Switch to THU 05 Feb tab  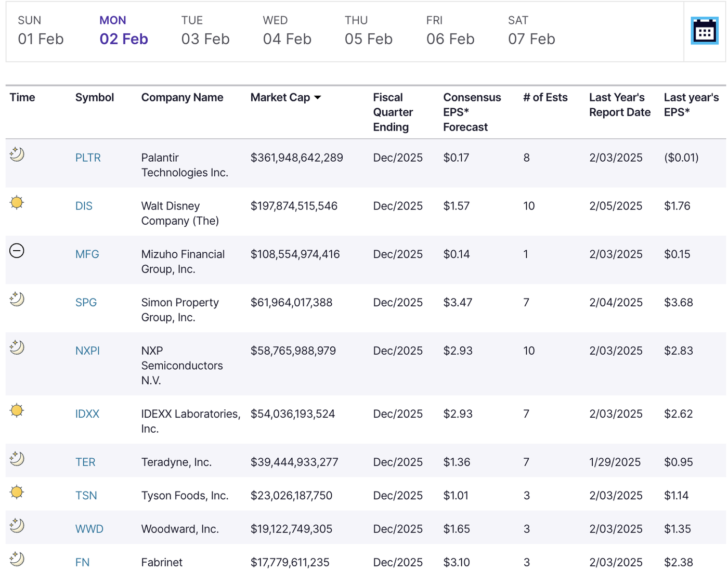(x=368, y=31)
